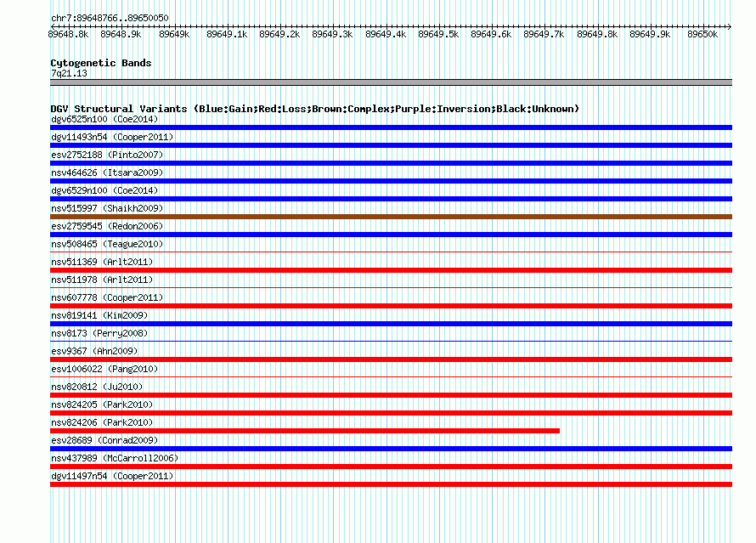Click the 89648.8k ruler tick label

click(69, 34)
